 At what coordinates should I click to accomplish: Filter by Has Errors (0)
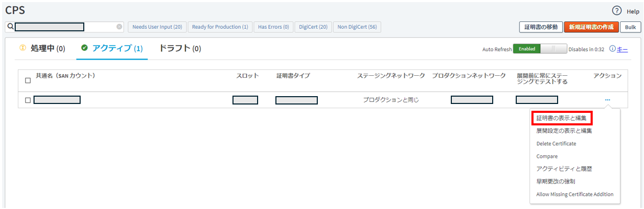click(x=273, y=27)
